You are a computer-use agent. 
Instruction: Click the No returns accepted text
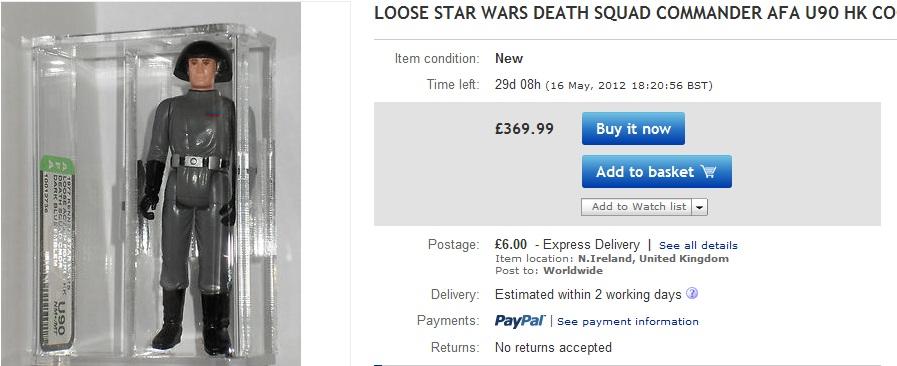(x=553, y=347)
